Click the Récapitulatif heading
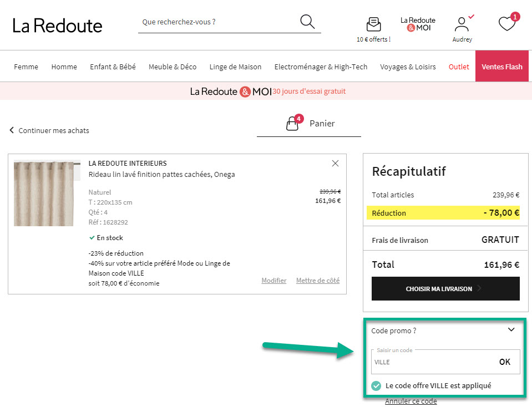The width and height of the screenshot is (532, 407). coord(409,171)
